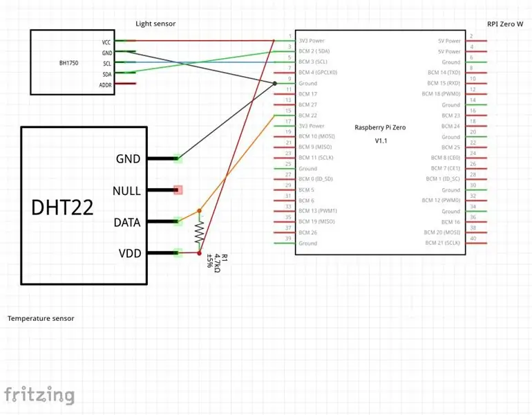This screenshot has width=532, height=415.
Task: Click the 'BCM 21 (SCLK)' pin label
Action: 443,243
